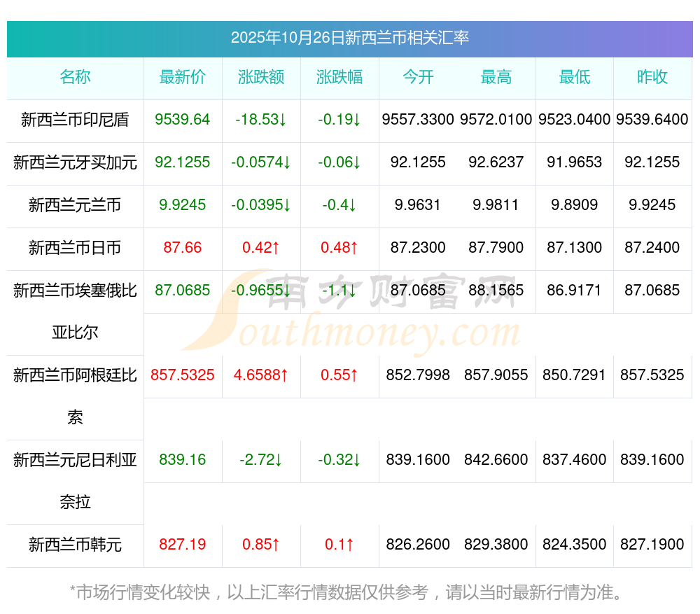Click the 昨收 column header
This screenshot has width=700, height=614.
(x=652, y=77)
